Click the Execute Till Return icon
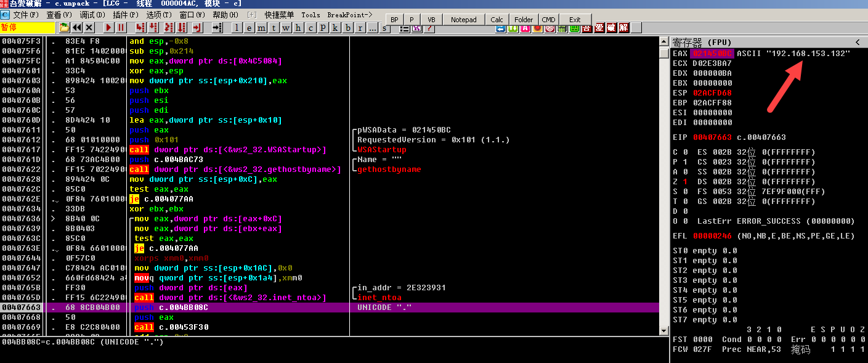Viewport: 868px width, 363px height. click(x=197, y=28)
